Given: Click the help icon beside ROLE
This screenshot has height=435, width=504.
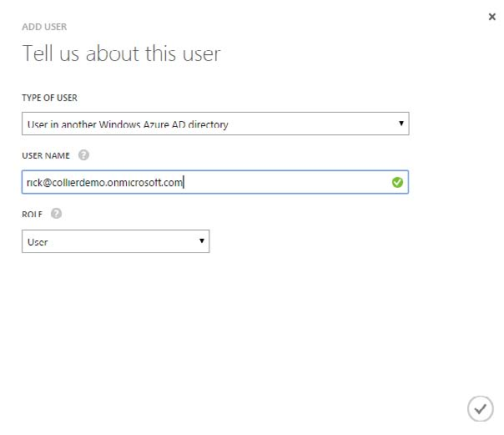Looking at the screenshot, I should pos(56,214).
